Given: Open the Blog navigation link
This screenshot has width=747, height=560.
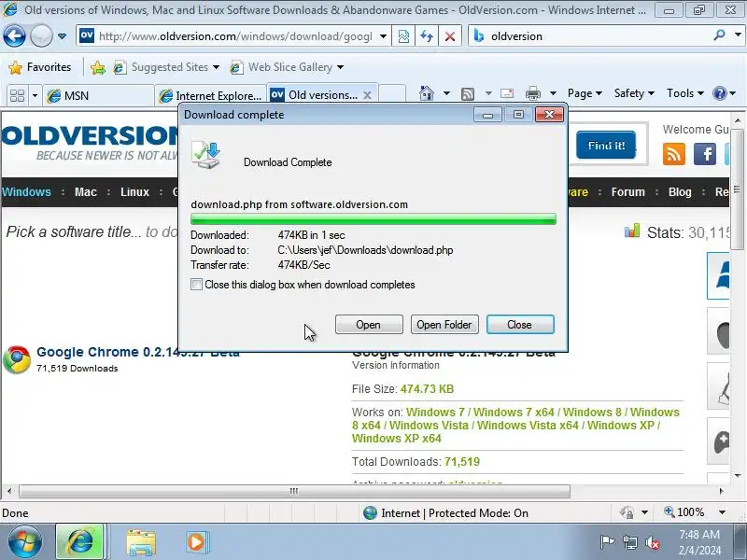Looking at the screenshot, I should pos(680,192).
